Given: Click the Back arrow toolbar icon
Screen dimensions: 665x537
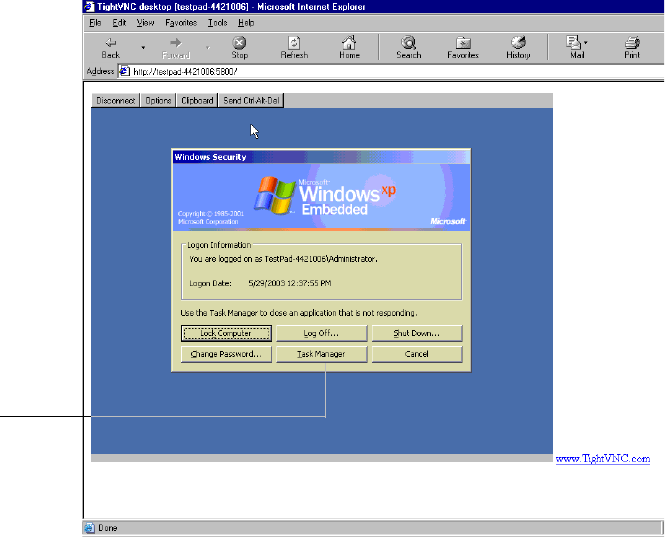Looking at the screenshot, I should coord(111,43).
